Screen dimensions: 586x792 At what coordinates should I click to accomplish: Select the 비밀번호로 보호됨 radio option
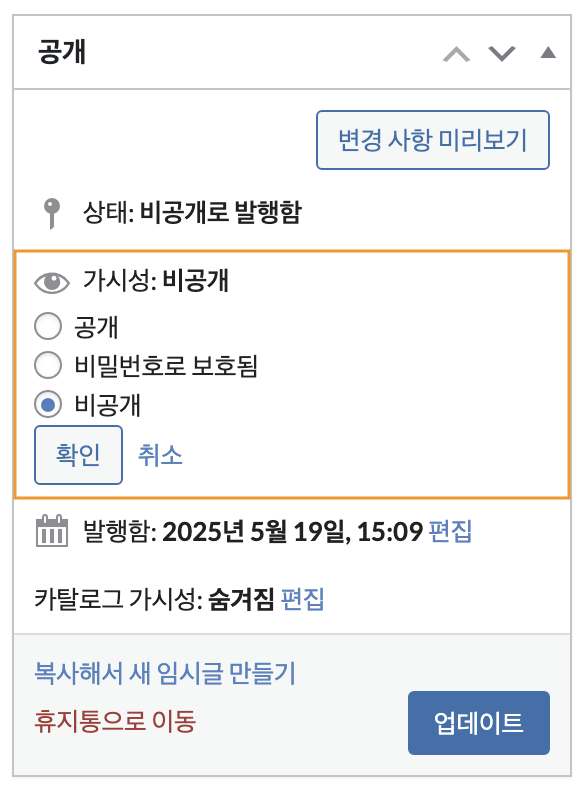click(x=48, y=365)
